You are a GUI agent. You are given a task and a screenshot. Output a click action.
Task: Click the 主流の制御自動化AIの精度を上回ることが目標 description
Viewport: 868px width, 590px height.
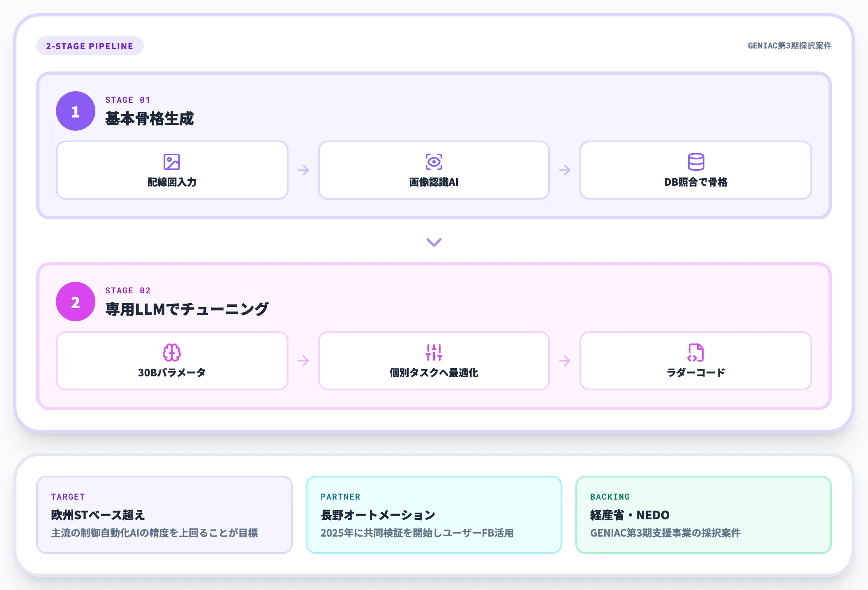(x=155, y=533)
